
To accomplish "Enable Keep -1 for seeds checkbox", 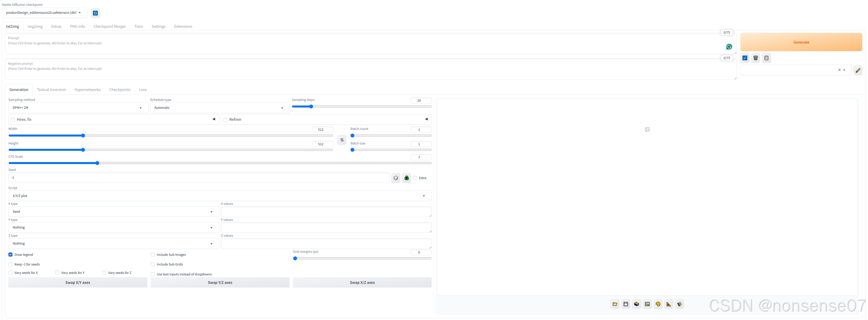I will (x=10, y=264).
